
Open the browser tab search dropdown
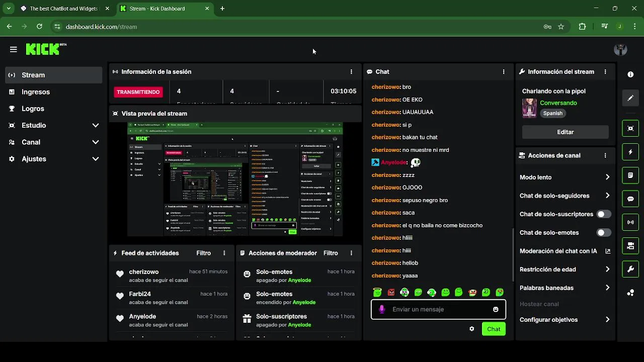pos(8,9)
